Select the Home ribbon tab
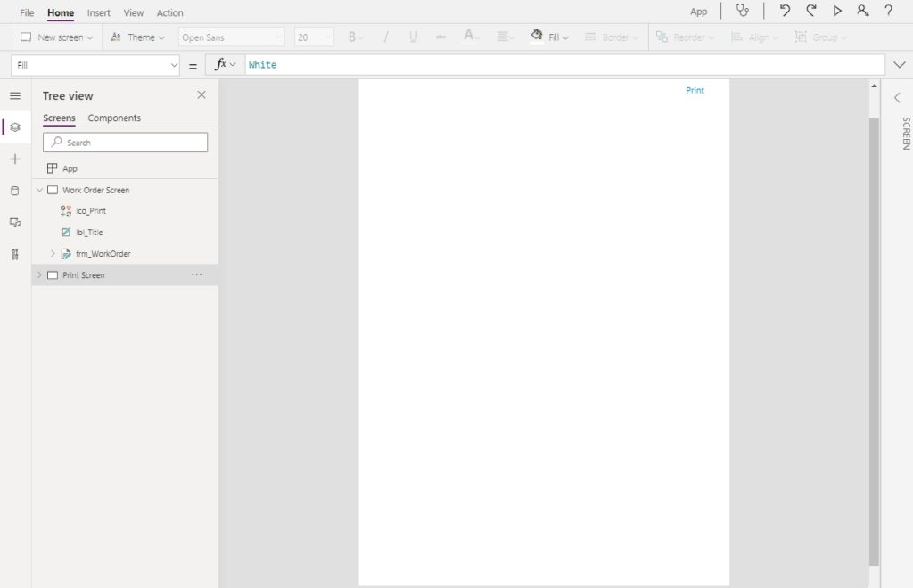This screenshot has height=588, width=913. (x=61, y=12)
